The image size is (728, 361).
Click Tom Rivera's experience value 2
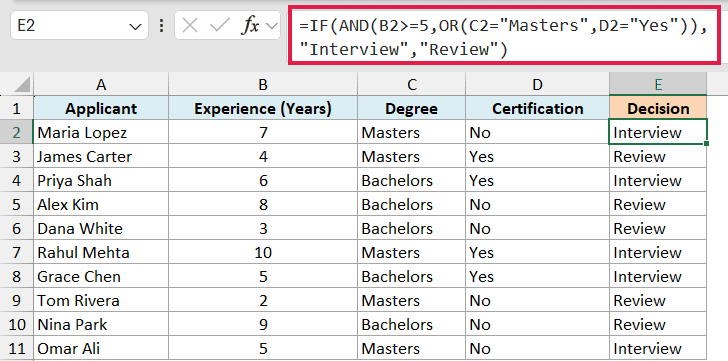tap(263, 300)
